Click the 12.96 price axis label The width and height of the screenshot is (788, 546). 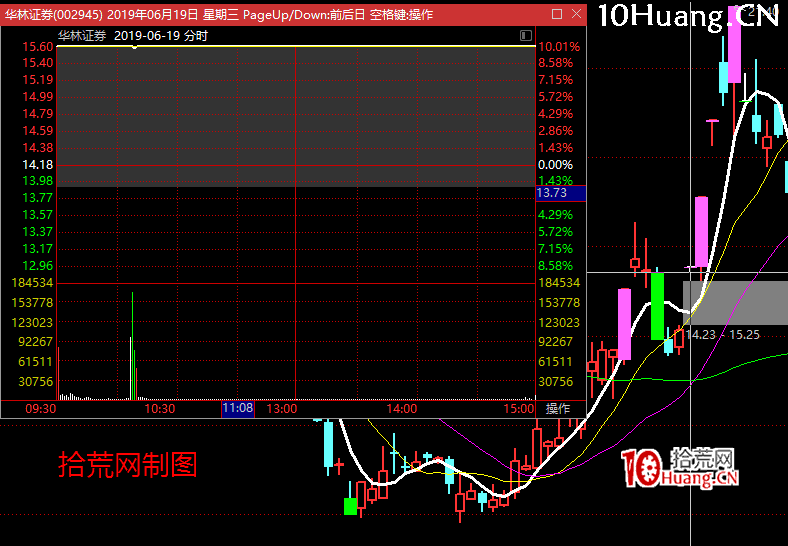click(38, 265)
